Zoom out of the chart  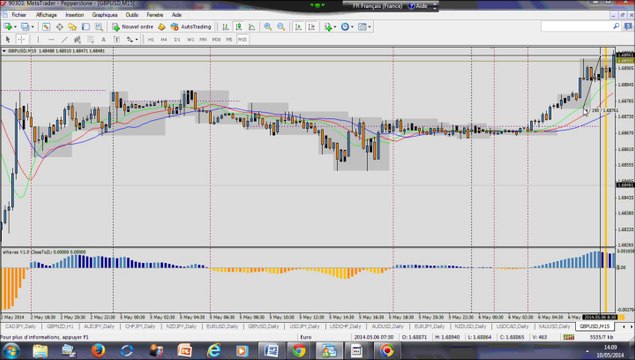[281, 27]
